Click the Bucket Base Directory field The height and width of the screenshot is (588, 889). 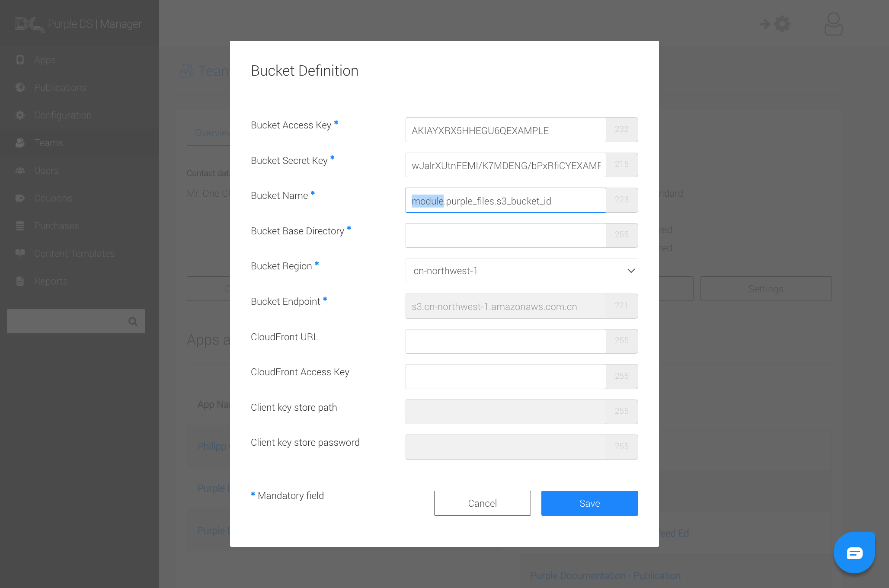coord(505,236)
